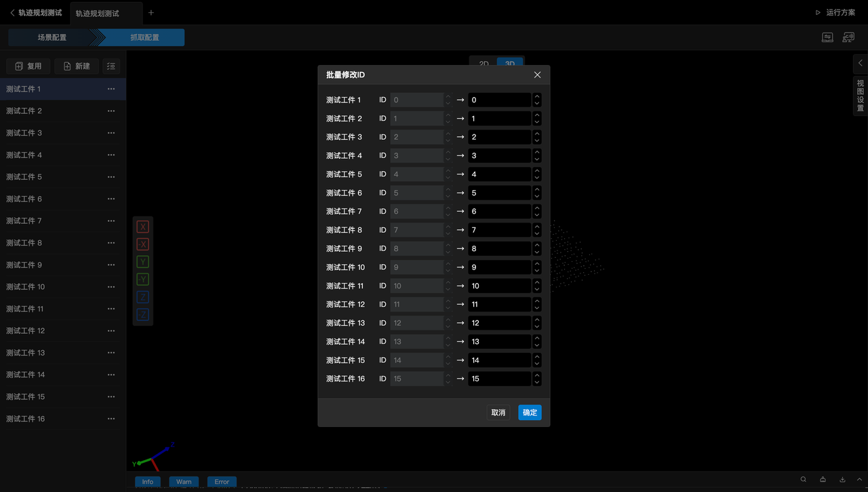Open the robot communication monitor icon
This screenshot has height=492, width=868.
click(848, 37)
